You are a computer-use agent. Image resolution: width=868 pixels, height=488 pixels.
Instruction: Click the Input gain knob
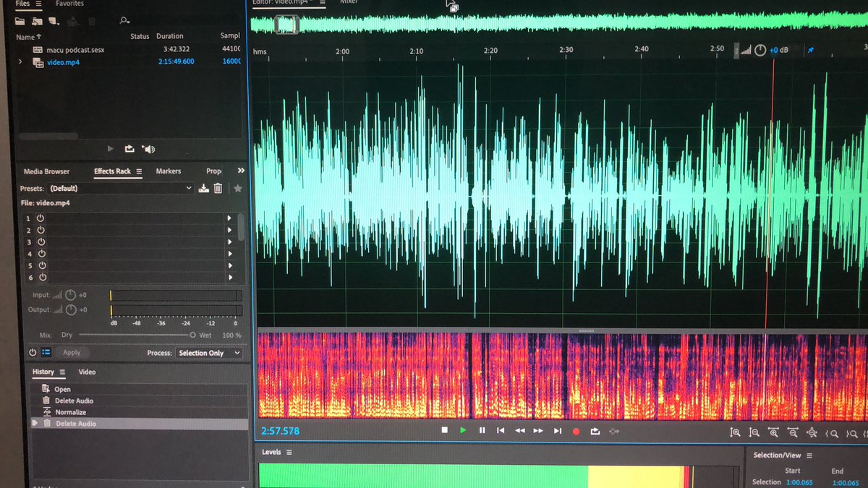[70, 295]
